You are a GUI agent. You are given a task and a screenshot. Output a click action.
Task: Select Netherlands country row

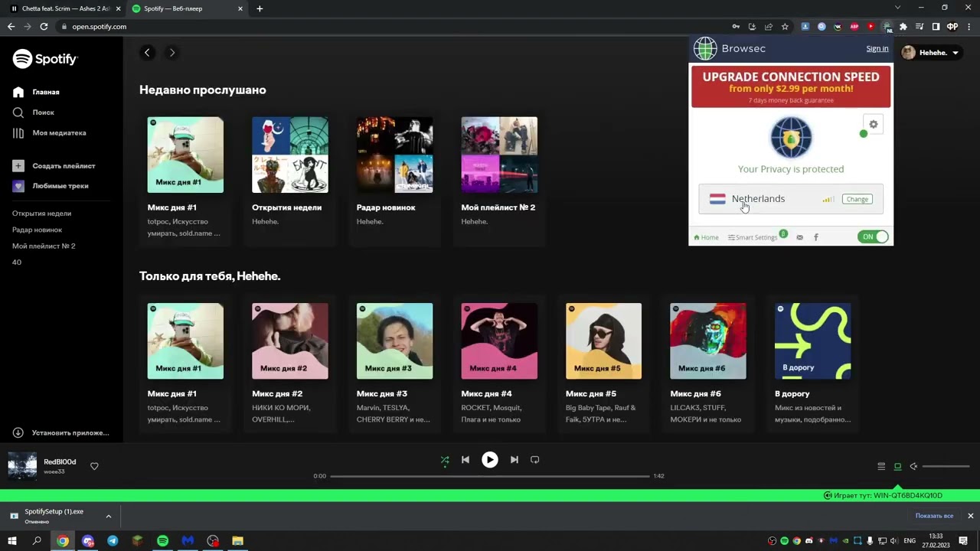(791, 199)
